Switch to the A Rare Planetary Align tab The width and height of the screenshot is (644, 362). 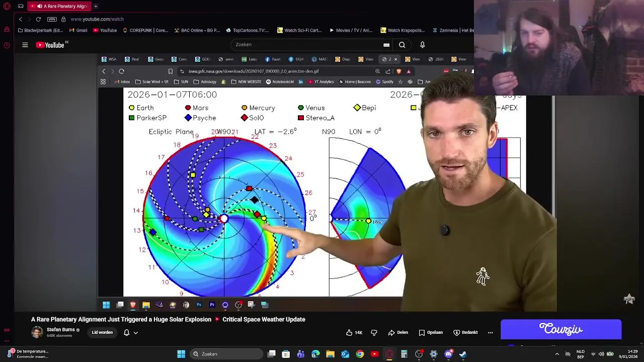[59, 6]
